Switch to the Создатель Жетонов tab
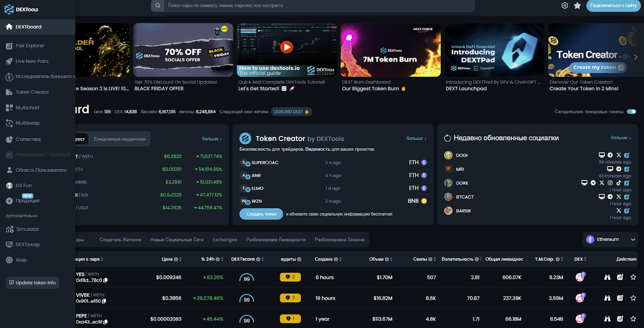 point(120,240)
